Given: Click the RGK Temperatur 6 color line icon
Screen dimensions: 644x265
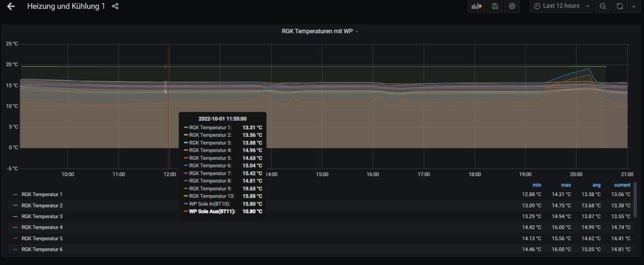Looking at the screenshot, I should tap(15, 249).
